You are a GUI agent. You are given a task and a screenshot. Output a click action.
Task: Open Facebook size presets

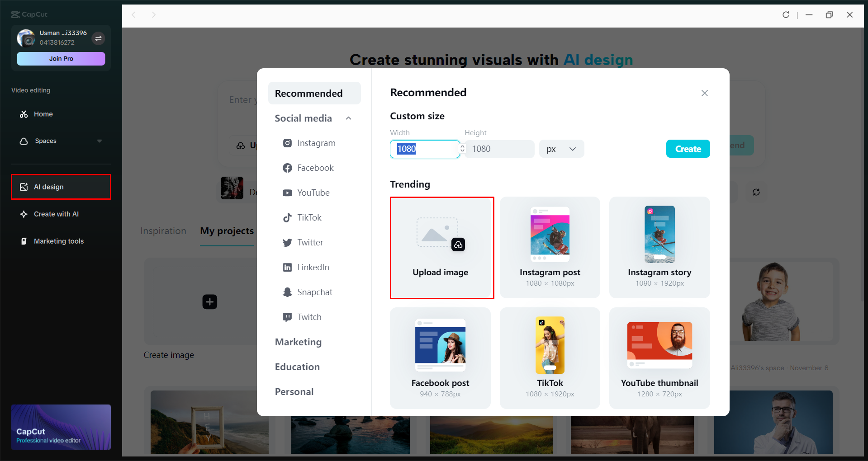point(288,168)
